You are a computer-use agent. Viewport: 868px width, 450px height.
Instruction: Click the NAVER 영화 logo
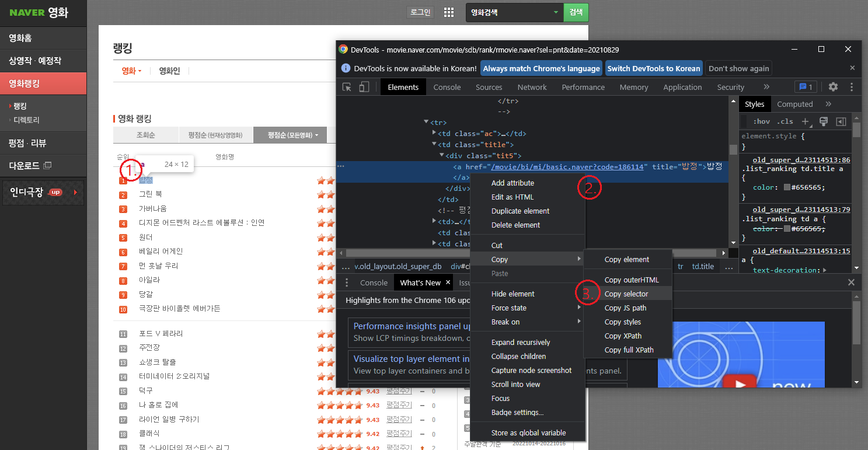click(x=39, y=12)
